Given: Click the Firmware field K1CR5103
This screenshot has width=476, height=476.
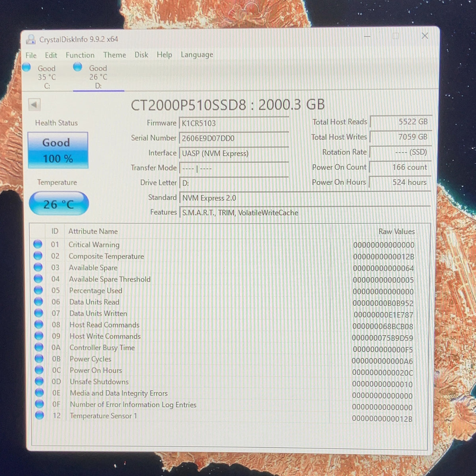Looking at the screenshot, I should (234, 123).
